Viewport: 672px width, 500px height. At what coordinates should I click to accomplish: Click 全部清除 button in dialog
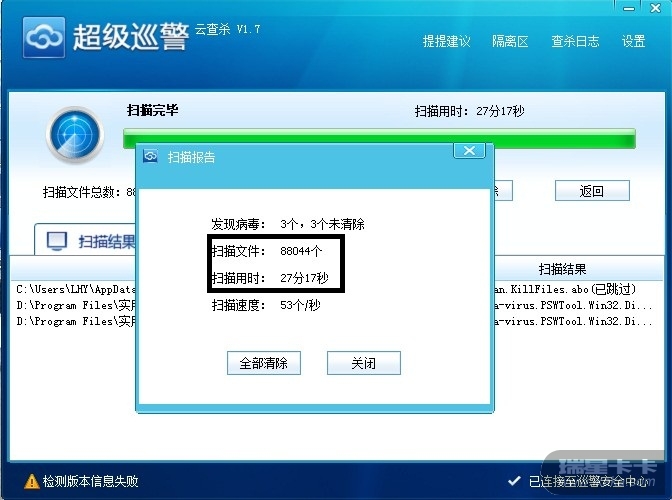coord(264,363)
